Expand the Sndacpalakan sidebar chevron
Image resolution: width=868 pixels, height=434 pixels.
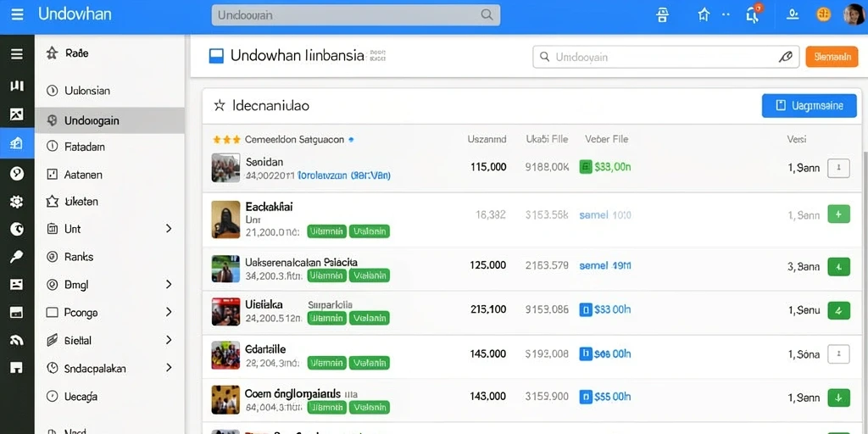[169, 368]
